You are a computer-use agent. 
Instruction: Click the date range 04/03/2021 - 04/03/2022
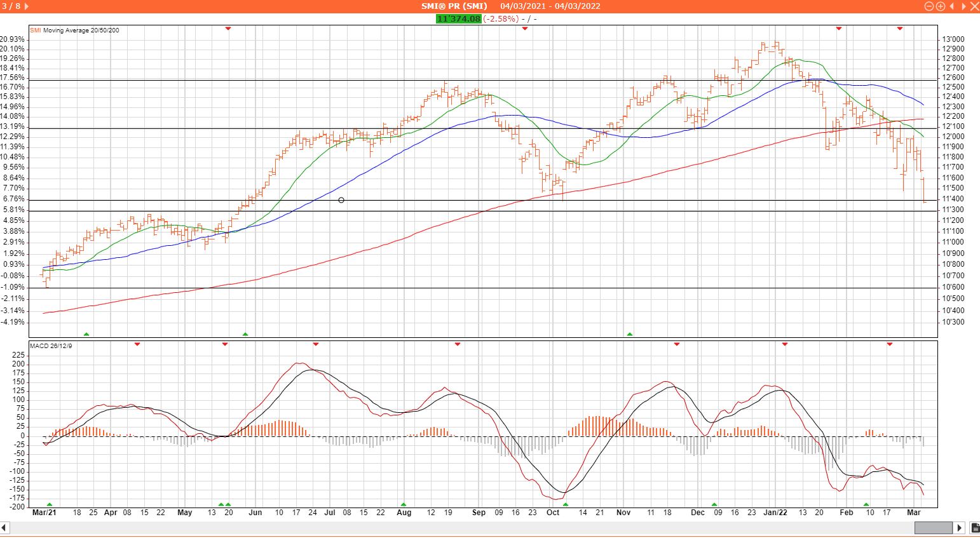pos(550,6)
